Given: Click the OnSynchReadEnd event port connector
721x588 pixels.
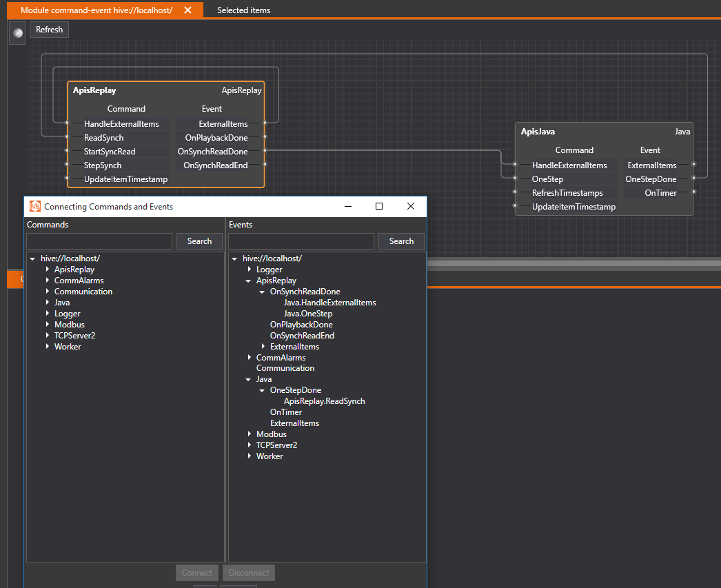Looking at the screenshot, I should coord(265,165).
